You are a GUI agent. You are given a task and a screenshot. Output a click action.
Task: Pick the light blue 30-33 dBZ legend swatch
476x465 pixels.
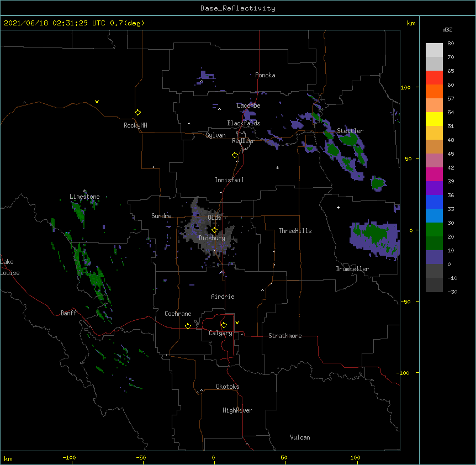(434, 215)
